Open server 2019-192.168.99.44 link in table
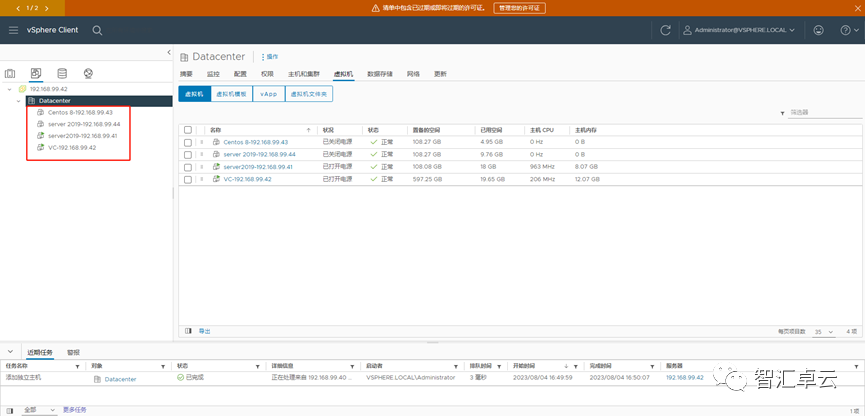The height and width of the screenshot is (416, 865). click(260, 154)
